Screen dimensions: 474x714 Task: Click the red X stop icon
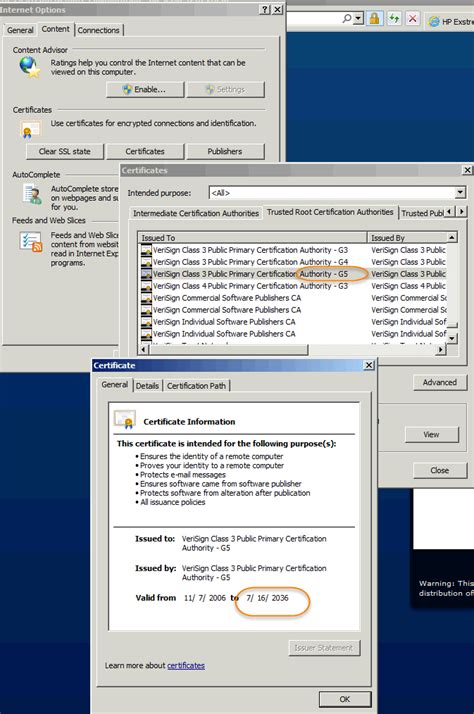pos(413,19)
